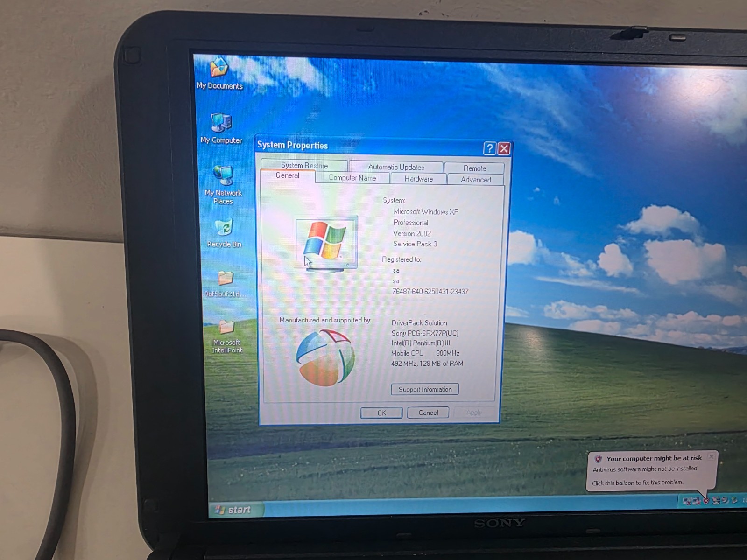Viewport: 747px width, 560px height.
Task: Click 'Microsoft Windows XP' text
Action: tap(426, 212)
